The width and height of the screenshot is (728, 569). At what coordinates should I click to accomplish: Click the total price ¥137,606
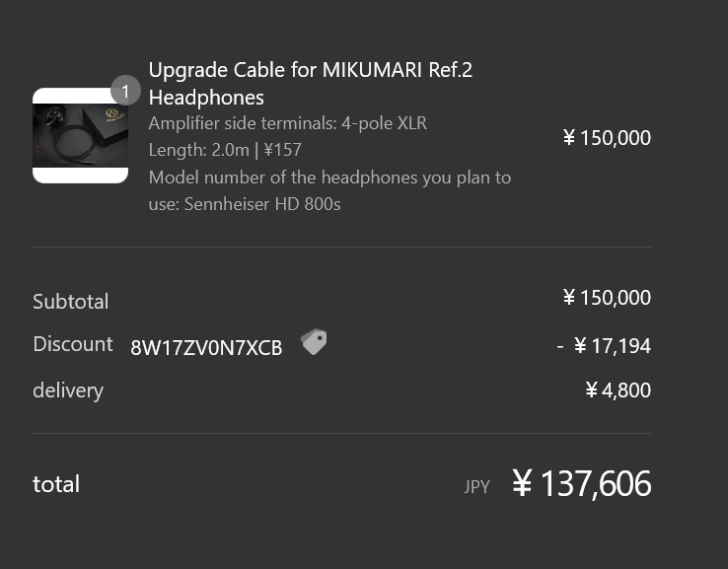click(581, 483)
